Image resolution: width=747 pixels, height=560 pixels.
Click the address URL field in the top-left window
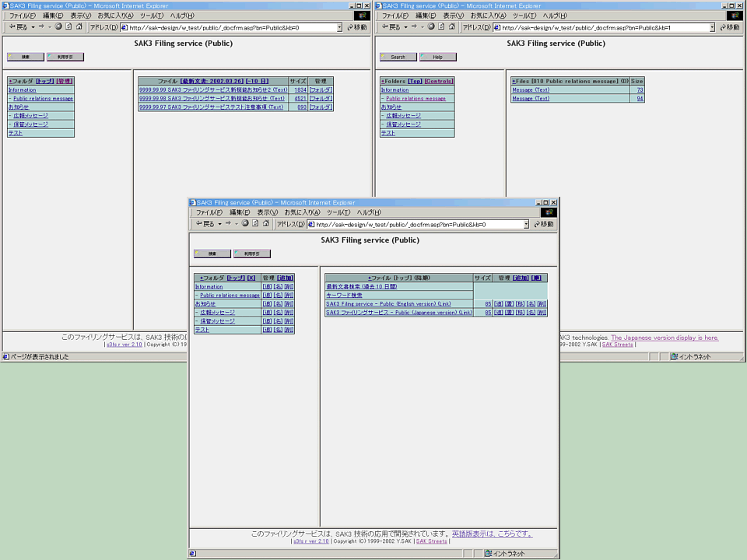point(232,28)
